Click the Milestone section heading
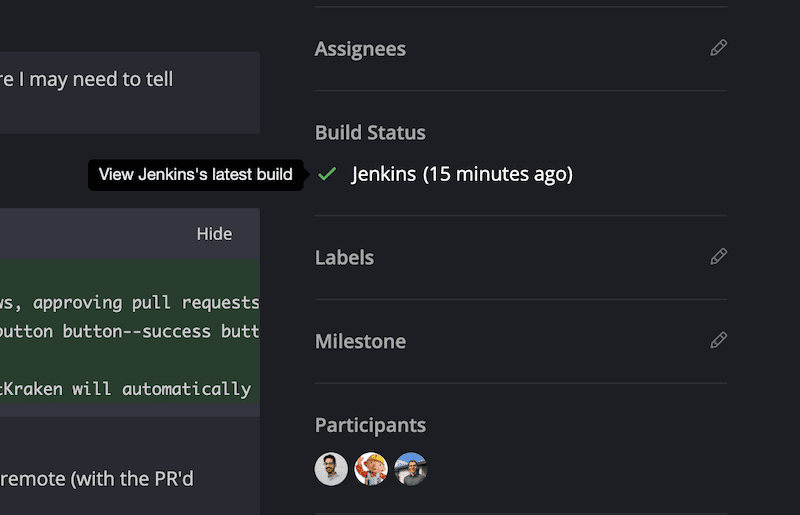The height and width of the screenshot is (515, 800). (x=360, y=341)
